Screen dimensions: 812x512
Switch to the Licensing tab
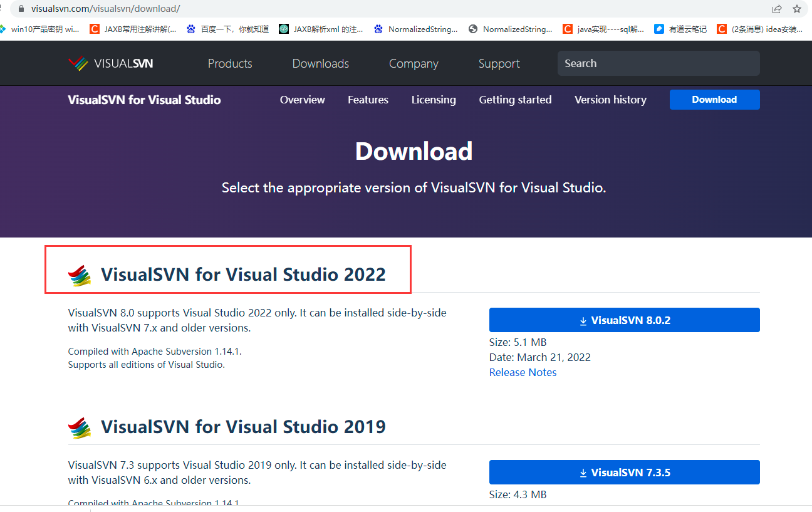(434, 100)
